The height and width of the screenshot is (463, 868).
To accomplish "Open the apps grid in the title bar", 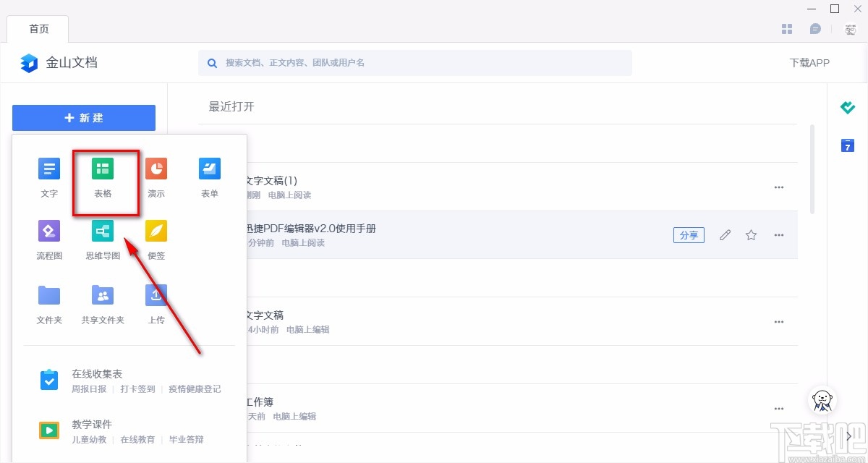I will [x=787, y=28].
